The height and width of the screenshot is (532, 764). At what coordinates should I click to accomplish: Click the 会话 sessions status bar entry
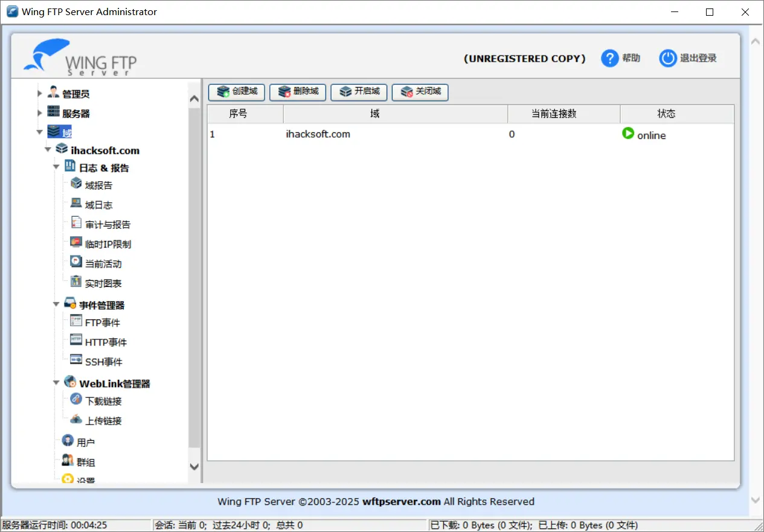pos(290,525)
